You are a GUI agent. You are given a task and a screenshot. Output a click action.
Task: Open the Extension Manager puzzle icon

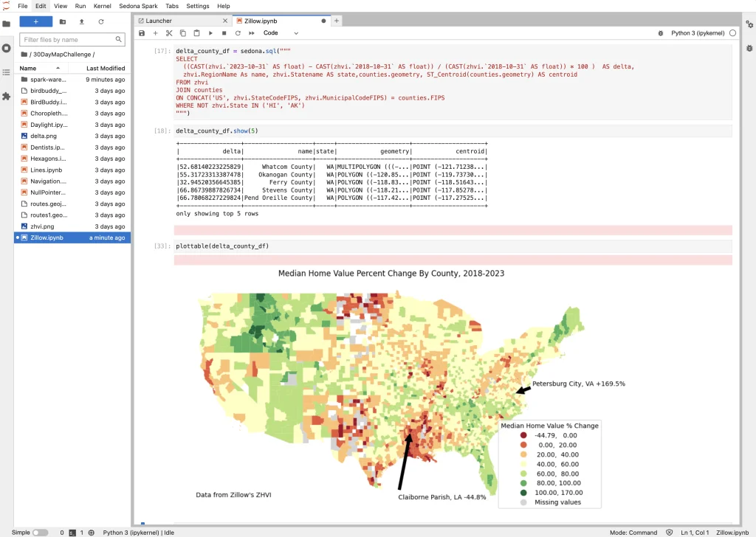pos(6,97)
